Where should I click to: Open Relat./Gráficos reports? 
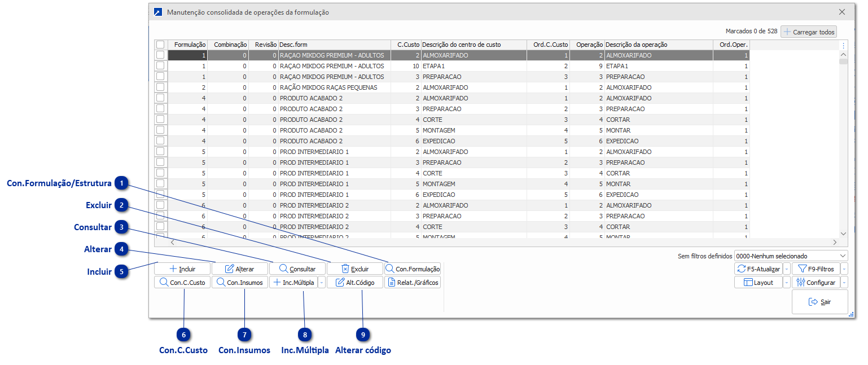(413, 283)
